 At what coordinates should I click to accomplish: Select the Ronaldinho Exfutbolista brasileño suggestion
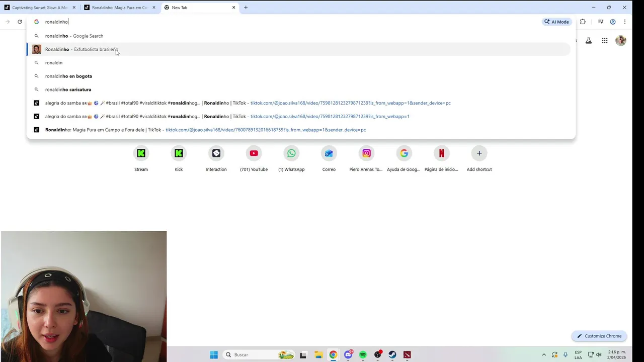click(298, 49)
